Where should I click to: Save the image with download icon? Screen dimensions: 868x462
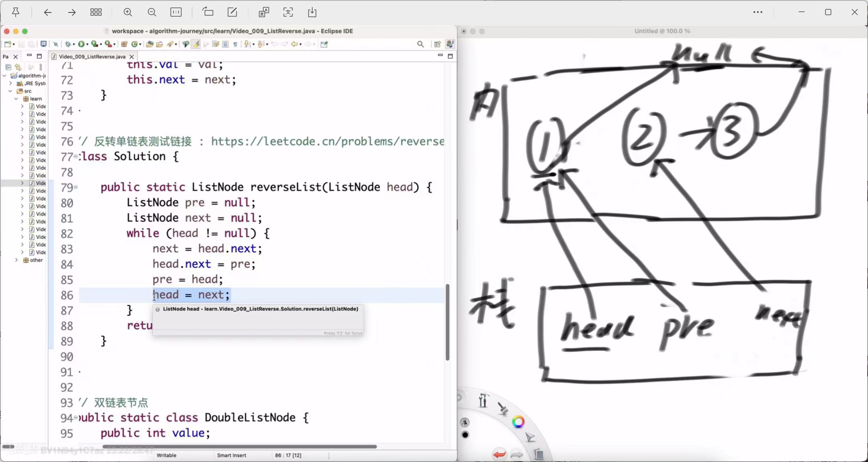[x=312, y=12]
